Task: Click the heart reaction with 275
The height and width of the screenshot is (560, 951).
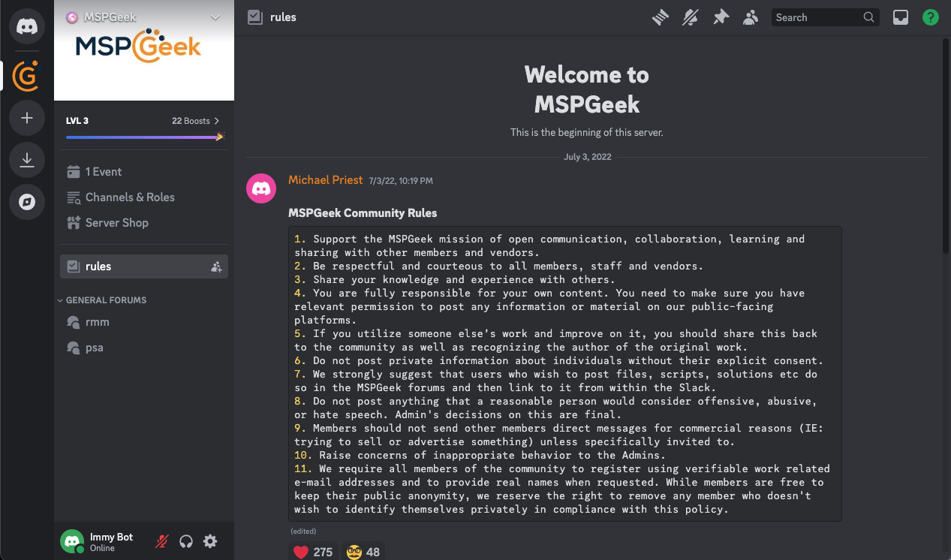Action: click(313, 552)
